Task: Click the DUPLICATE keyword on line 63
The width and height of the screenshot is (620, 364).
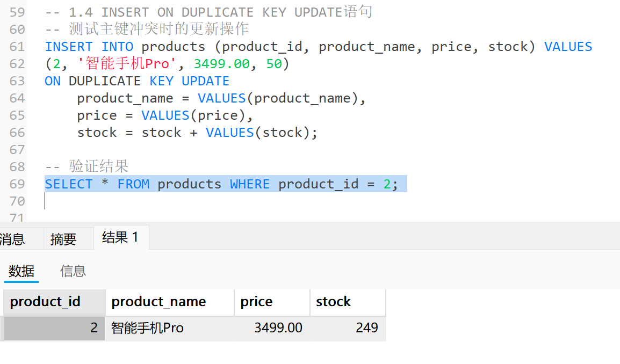Action: (x=105, y=81)
